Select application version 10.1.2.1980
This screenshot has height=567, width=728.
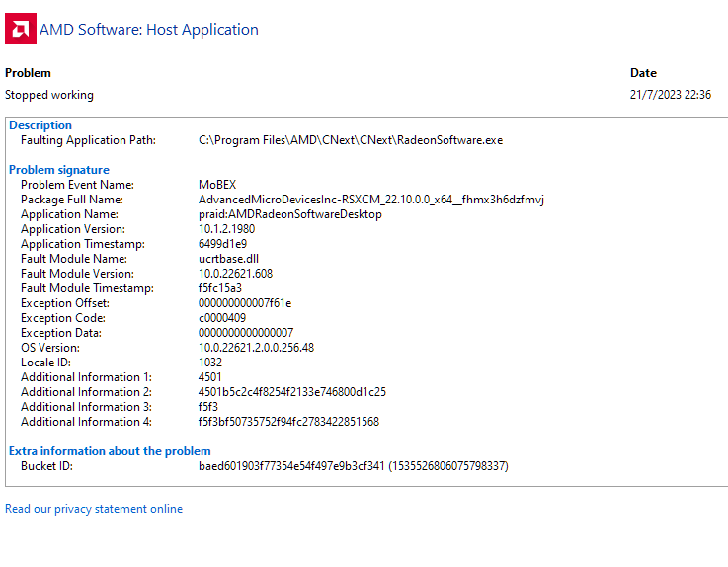coord(226,229)
